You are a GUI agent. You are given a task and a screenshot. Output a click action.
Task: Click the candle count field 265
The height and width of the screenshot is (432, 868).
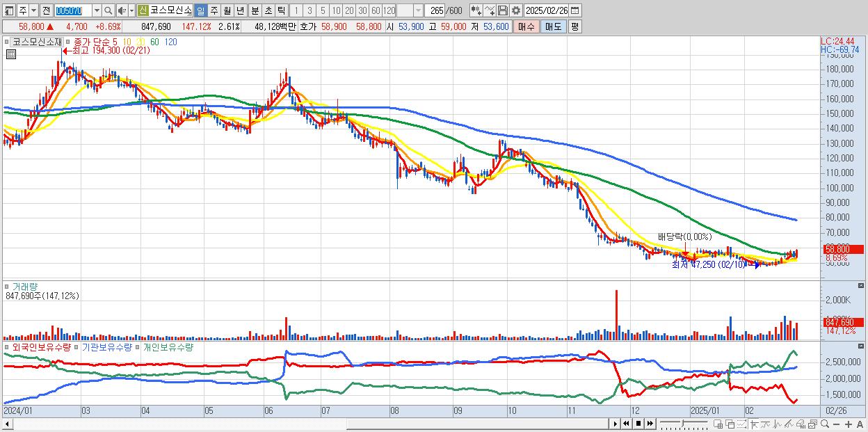435,10
